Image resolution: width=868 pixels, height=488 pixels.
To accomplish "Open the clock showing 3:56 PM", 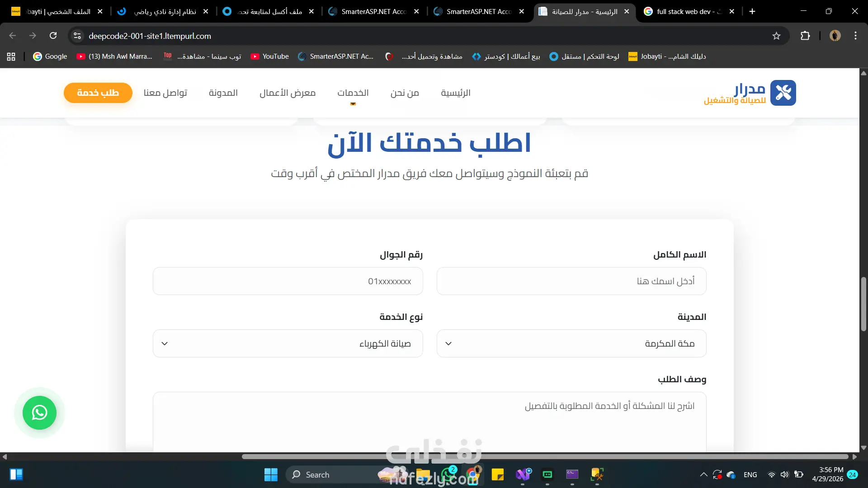I will (827, 475).
